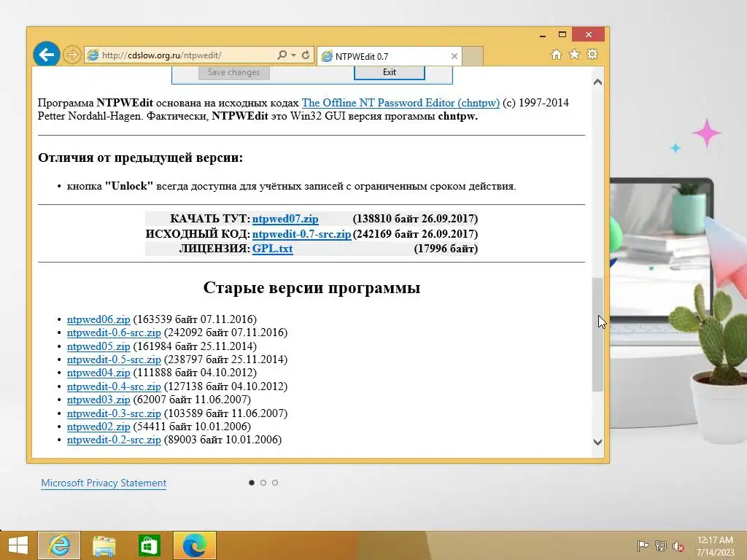The image size is (747, 560).
Task: Click the scroll down arrow of page
Action: point(598,442)
